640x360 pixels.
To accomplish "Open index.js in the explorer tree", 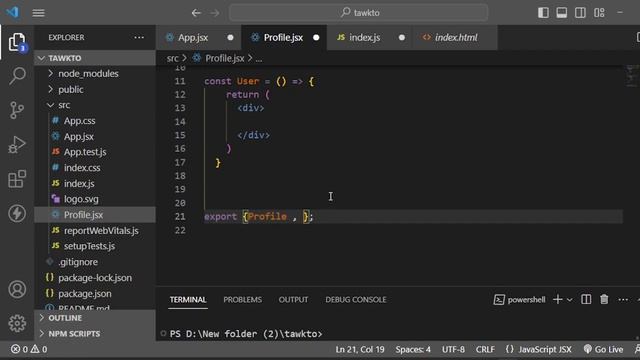I will click(95, 183).
